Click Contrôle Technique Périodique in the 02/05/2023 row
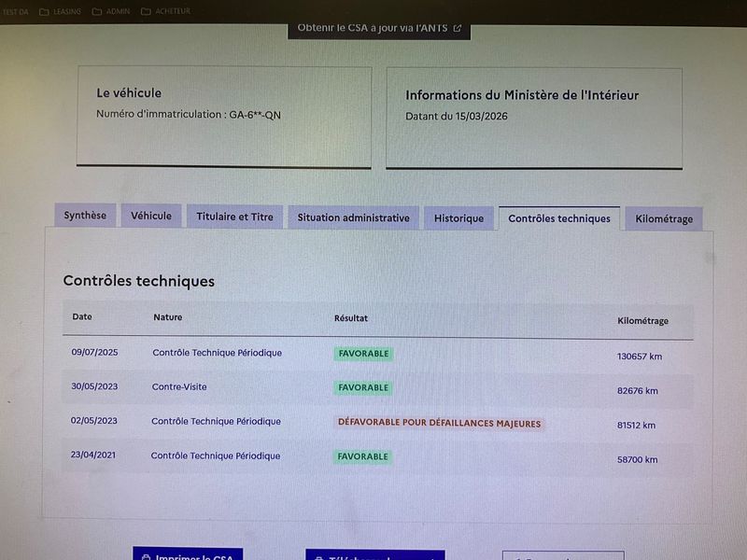 pyautogui.click(x=216, y=422)
